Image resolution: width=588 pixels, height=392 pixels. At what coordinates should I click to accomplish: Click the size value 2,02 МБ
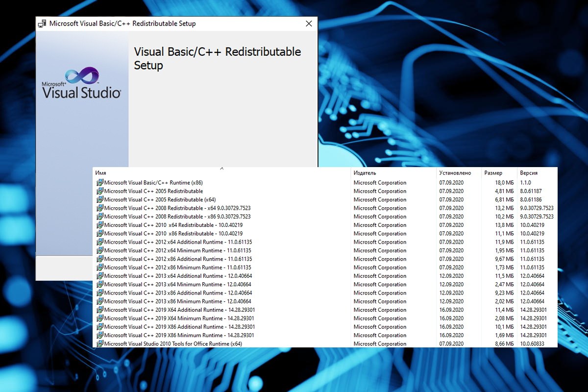pyautogui.click(x=503, y=301)
